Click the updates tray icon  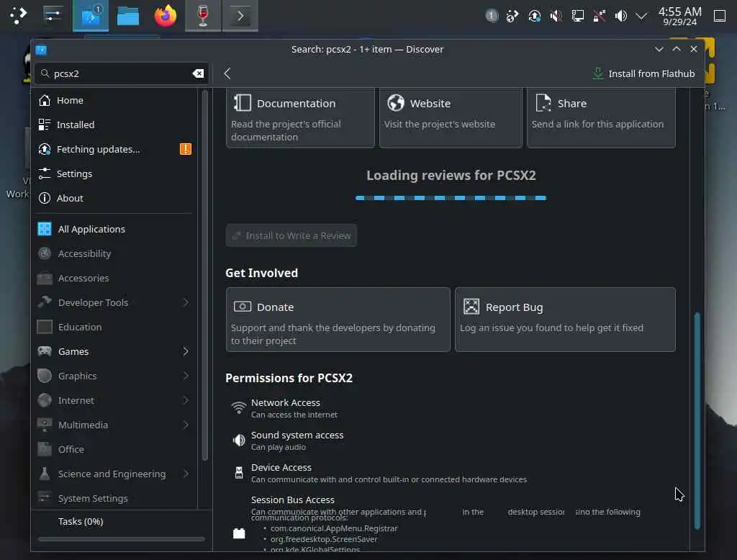(535, 16)
